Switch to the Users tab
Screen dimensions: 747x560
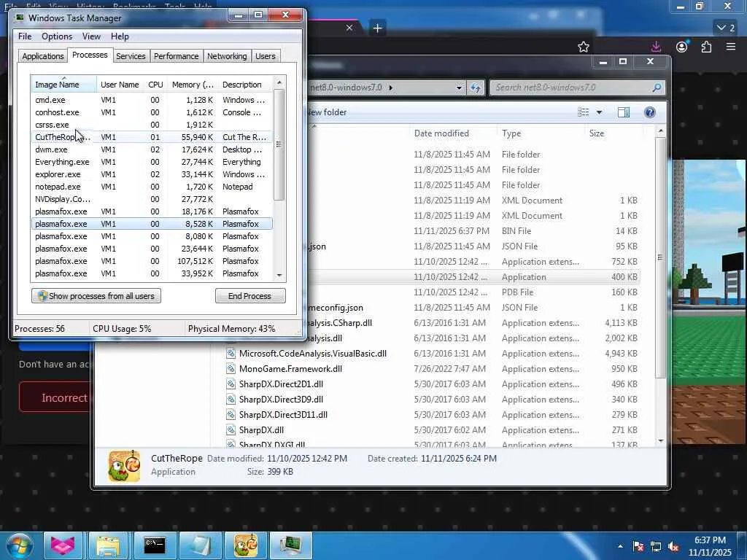tap(266, 56)
